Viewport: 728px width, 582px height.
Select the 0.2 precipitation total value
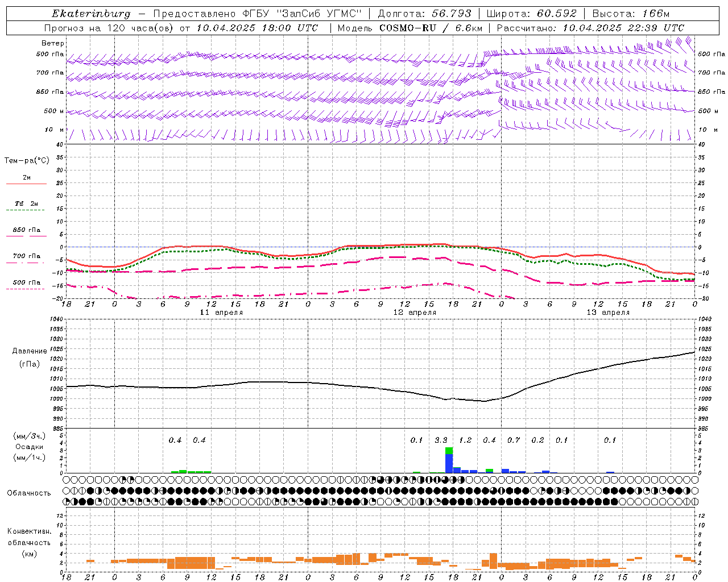tap(537, 440)
